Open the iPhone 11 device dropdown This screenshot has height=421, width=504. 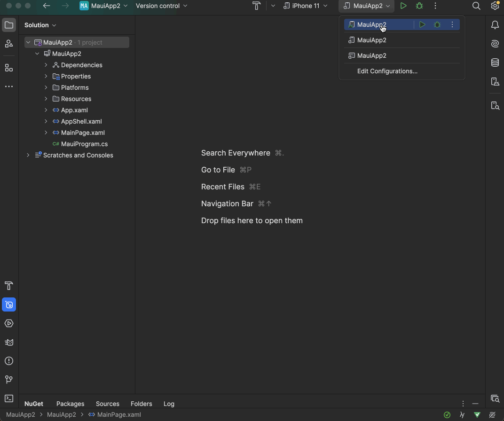[x=306, y=6]
